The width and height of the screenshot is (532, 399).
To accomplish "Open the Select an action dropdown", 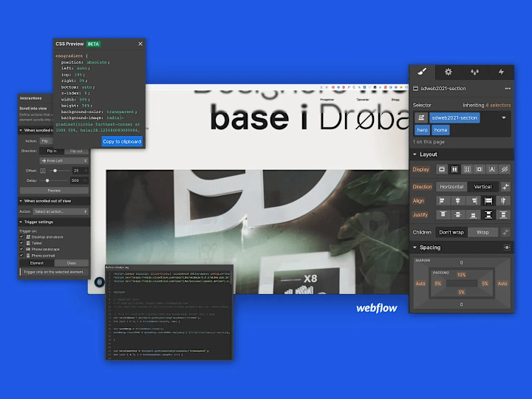I will [x=61, y=212].
